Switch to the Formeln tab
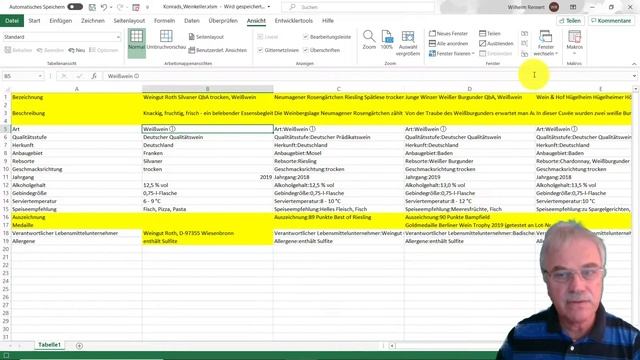640x360 pixels. click(x=164, y=20)
